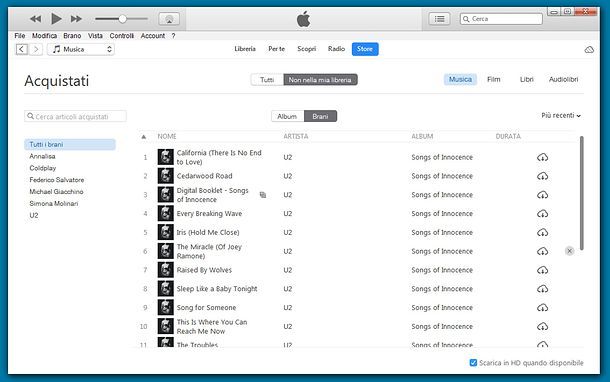Select the Musica category
The width and height of the screenshot is (610, 382).
[460, 79]
